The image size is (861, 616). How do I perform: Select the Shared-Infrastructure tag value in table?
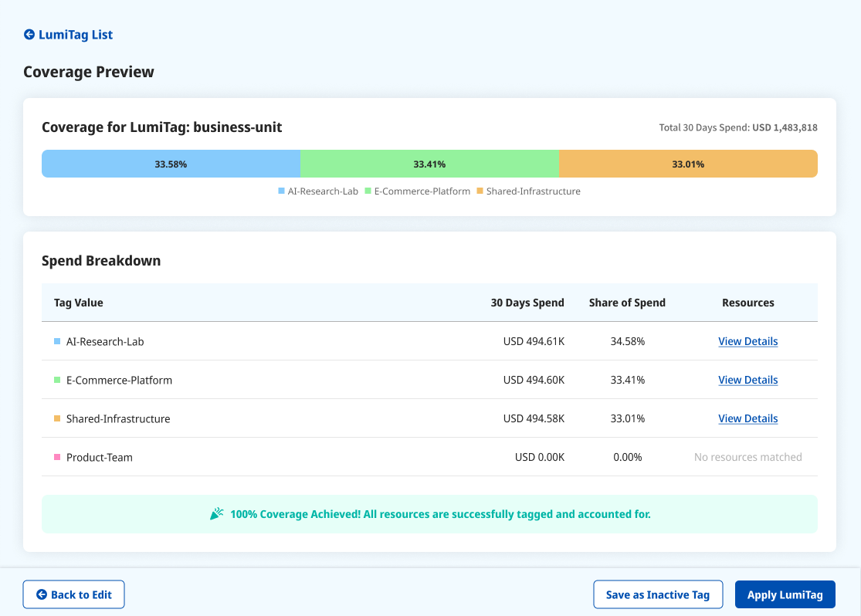coord(118,418)
